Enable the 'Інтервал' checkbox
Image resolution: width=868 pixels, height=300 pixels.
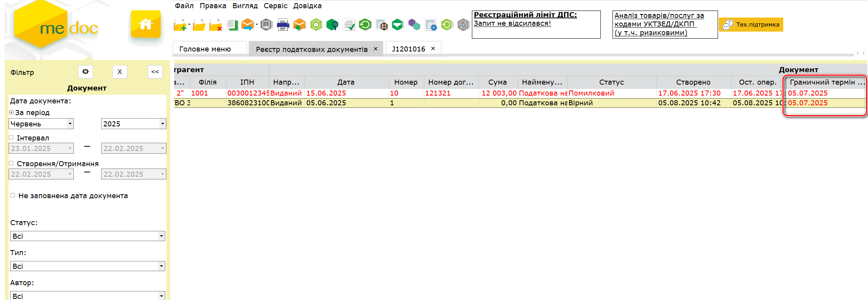[12, 138]
